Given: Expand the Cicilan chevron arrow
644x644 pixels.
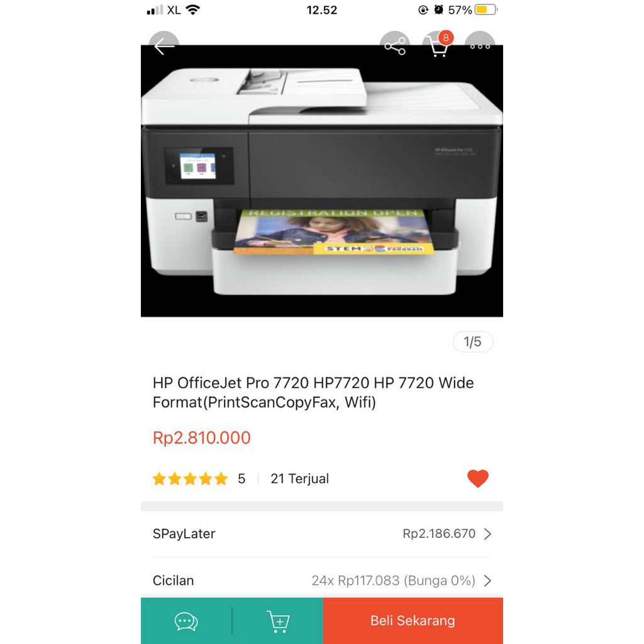Looking at the screenshot, I should pos(487,580).
